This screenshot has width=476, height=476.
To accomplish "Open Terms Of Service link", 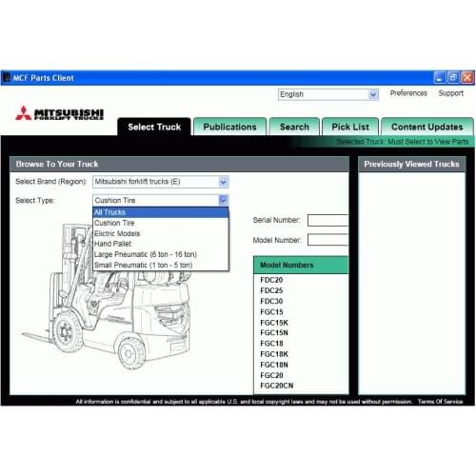I will pos(440,402).
